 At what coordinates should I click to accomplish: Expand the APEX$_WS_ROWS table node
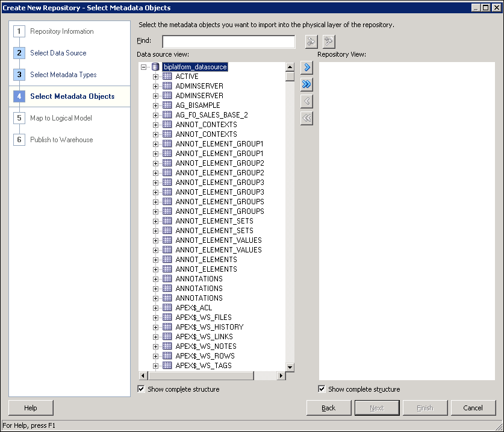[155, 356]
